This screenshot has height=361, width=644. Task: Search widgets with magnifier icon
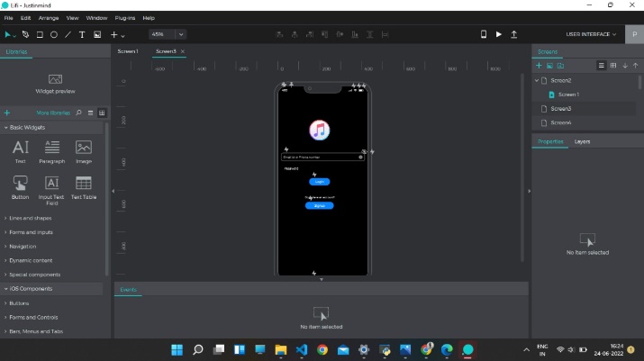tap(79, 113)
